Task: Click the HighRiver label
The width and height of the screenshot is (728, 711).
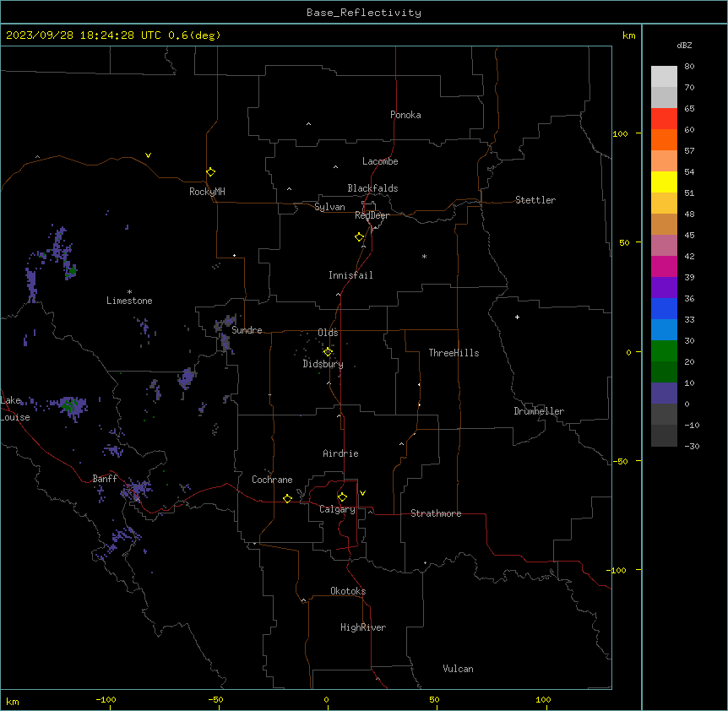Action: [x=363, y=627]
